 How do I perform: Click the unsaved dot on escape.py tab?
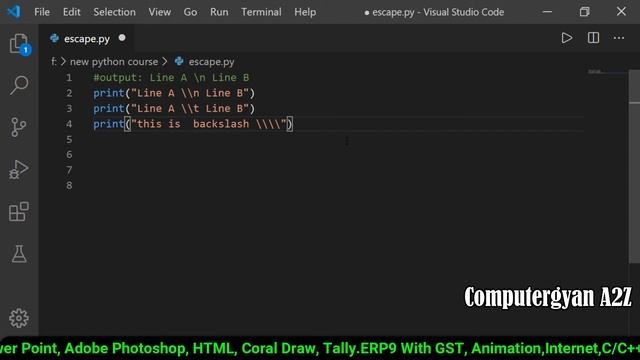coord(122,38)
